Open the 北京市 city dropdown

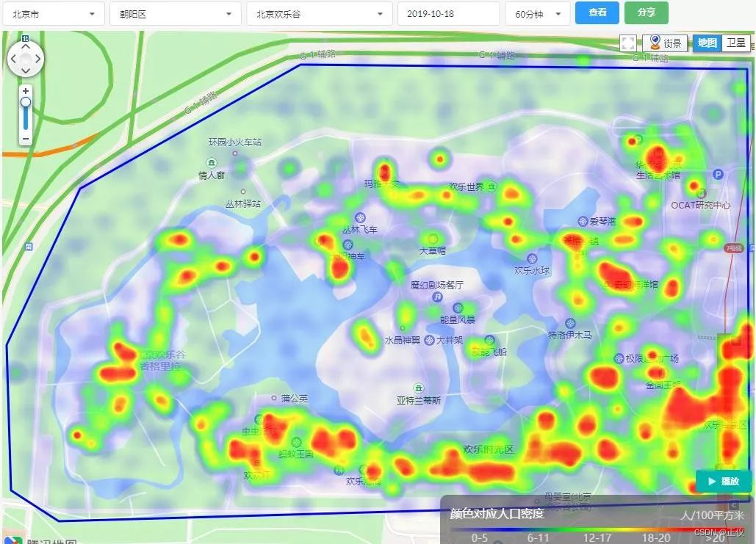tap(54, 15)
